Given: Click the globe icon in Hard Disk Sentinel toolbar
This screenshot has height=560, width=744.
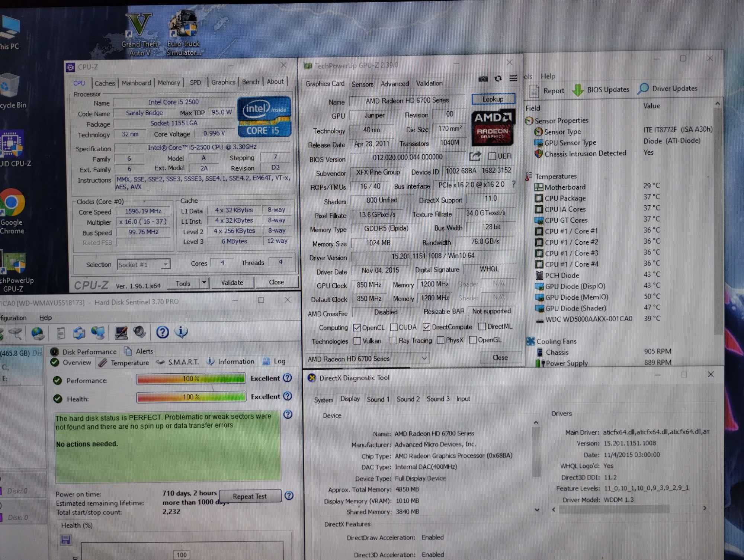Looking at the screenshot, I should [x=37, y=333].
